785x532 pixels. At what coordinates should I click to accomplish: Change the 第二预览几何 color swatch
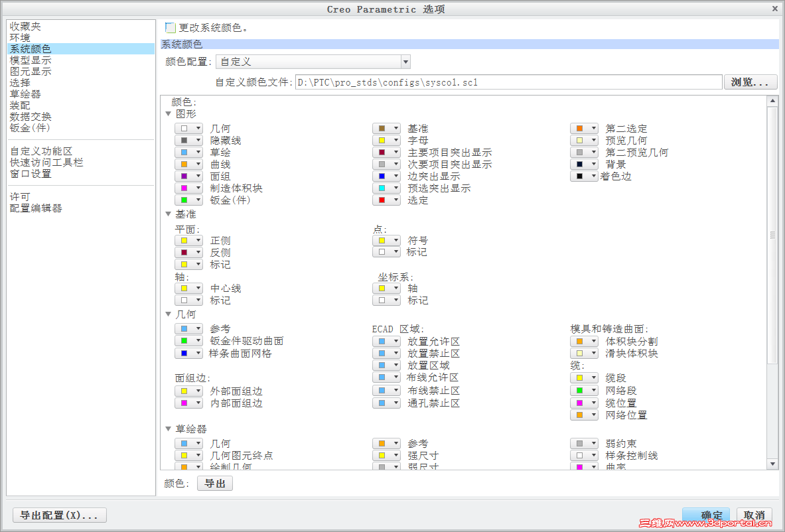[584, 152]
